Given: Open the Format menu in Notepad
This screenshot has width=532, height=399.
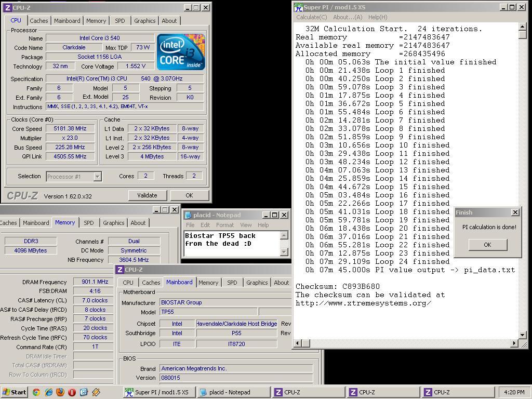Looking at the screenshot, I should [225, 225].
